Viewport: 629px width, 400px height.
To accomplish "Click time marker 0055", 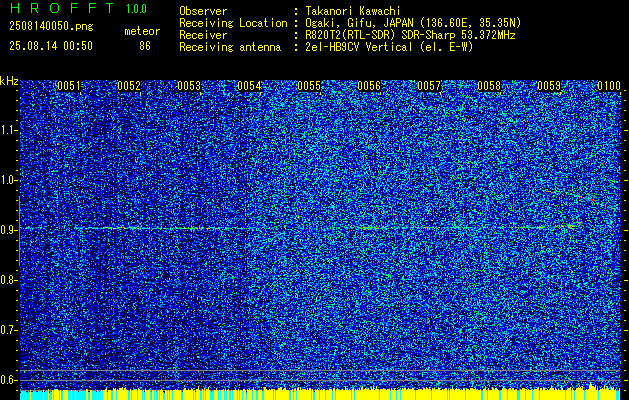I will [x=309, y=86].
